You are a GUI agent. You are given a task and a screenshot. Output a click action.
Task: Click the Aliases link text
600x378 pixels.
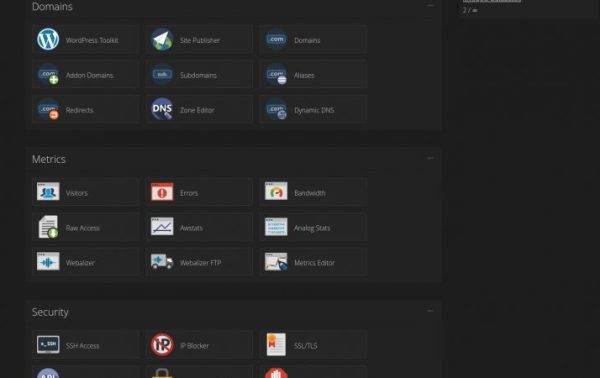pos(304,75)
